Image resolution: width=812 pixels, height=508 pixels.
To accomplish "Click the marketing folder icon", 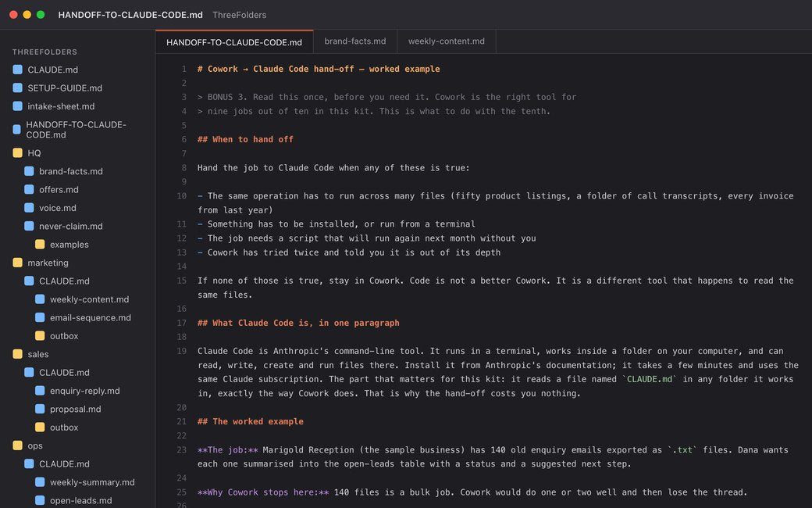I will coord(18,263).
